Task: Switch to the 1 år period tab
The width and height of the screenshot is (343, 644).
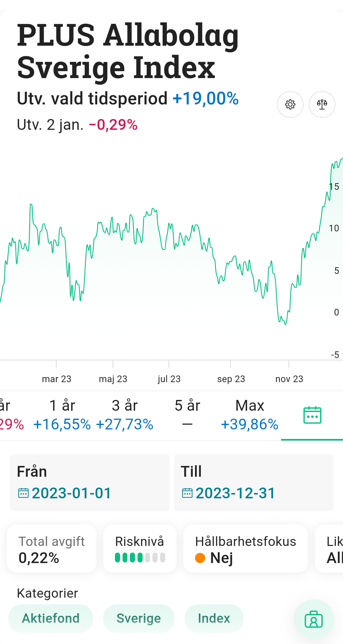Action: pos(62,415)
